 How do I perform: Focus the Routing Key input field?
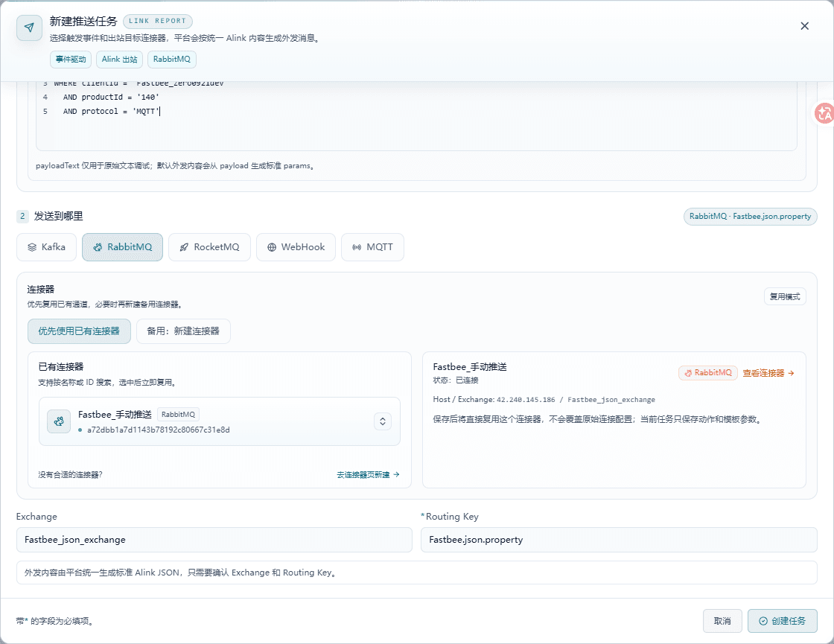point(619,540)
